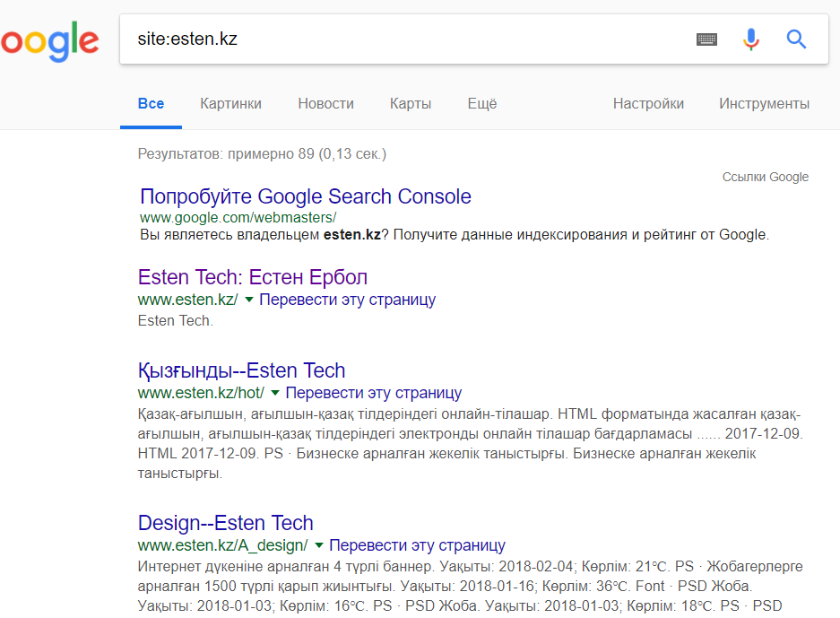Click the www.esten.kz/hot/ URL text

coord(201,393)
